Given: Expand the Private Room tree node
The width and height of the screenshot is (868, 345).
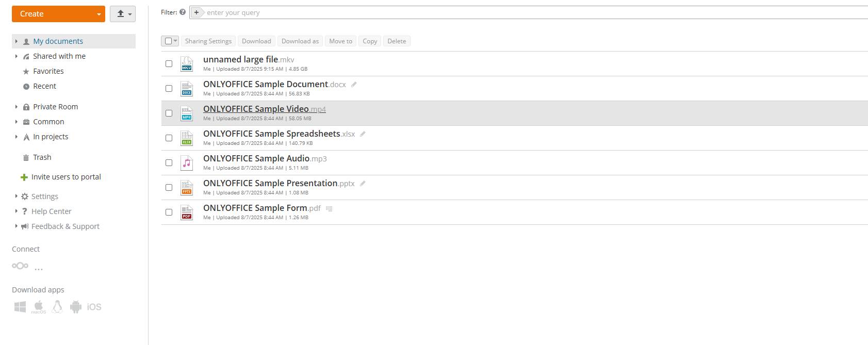Looking at the screenshot, I should coord(17,107).
